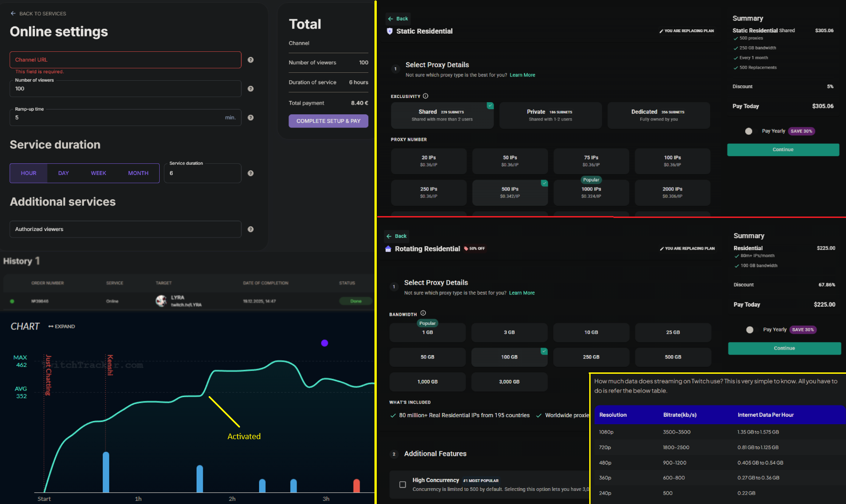Click the Rotating Residential house icon
The image size is (846, 504).
(388, 249)
